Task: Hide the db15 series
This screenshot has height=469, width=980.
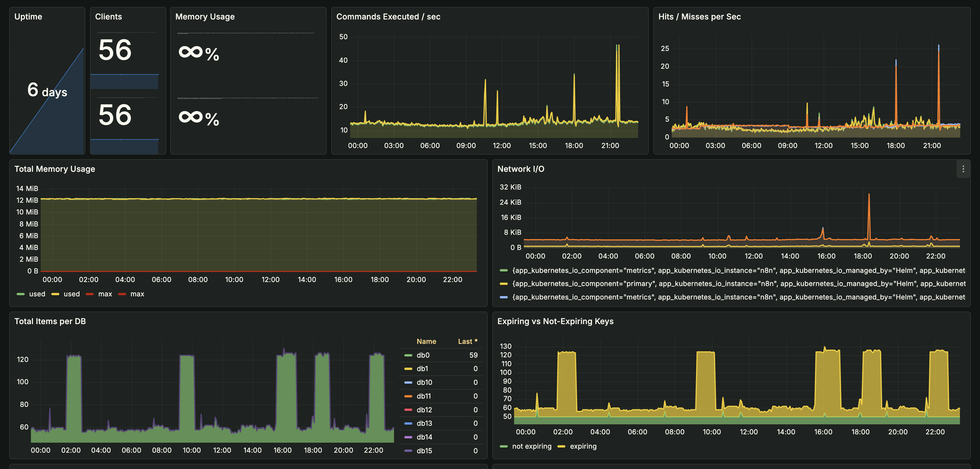Action: point(424,450)
